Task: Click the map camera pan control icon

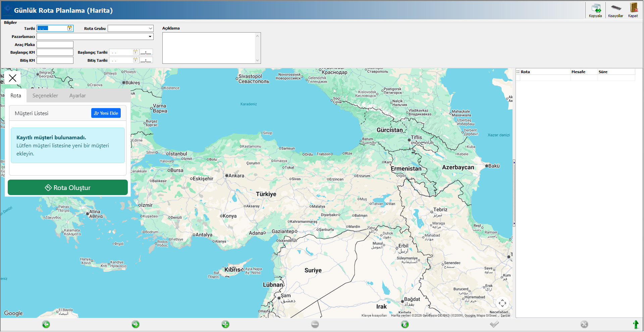Action: (502, 303)
